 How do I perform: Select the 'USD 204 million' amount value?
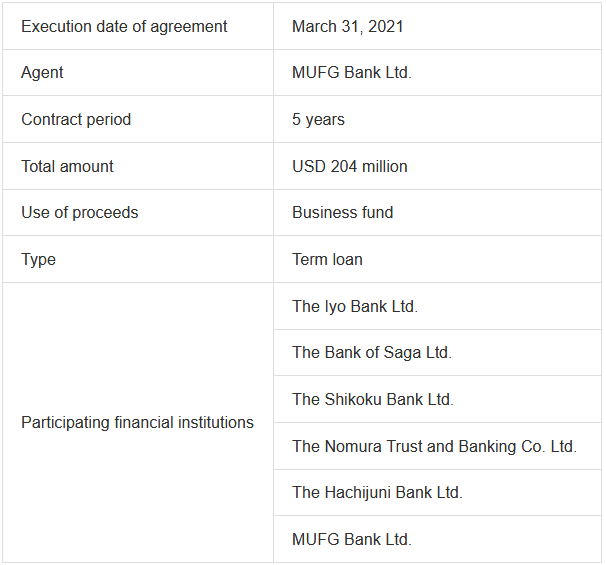[x=349, y=166]
